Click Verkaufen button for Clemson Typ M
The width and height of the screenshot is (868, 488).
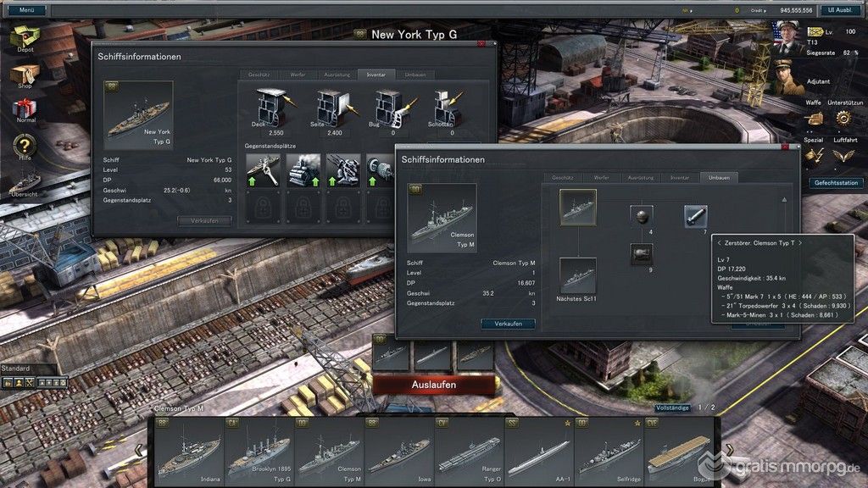pyautogui.click(x=508, y=324)
